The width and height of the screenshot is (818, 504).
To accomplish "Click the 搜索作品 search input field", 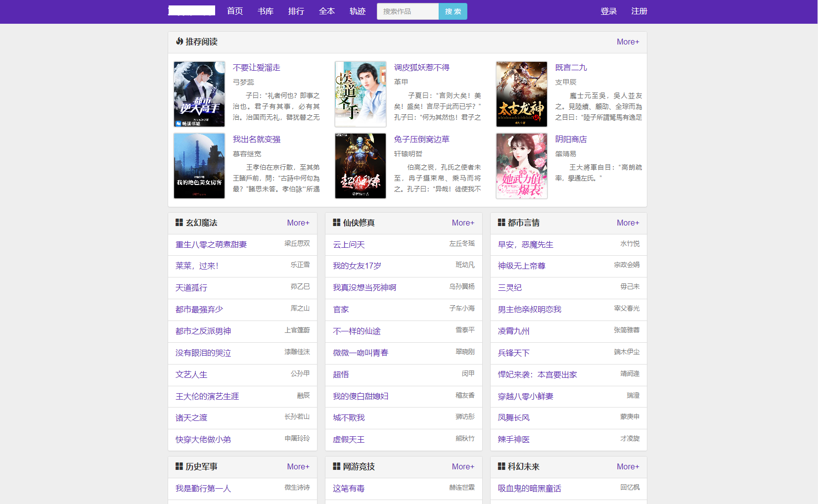I will click(408, 11).
